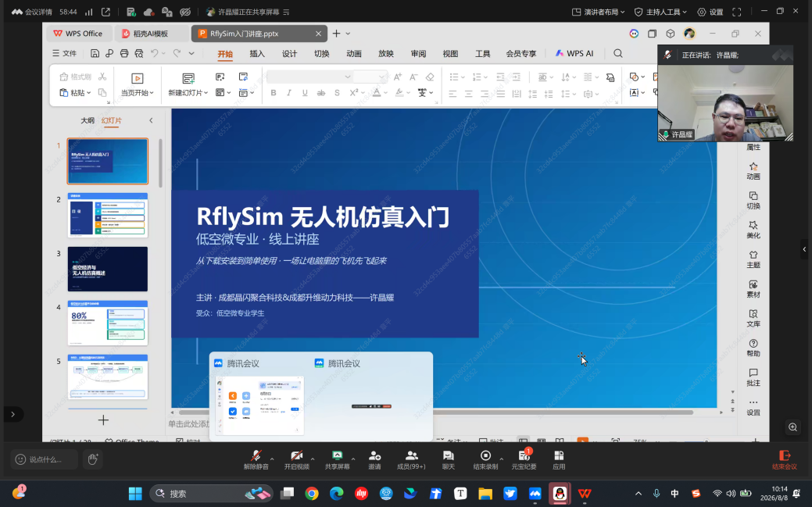Open the 文件 menu

64,53
